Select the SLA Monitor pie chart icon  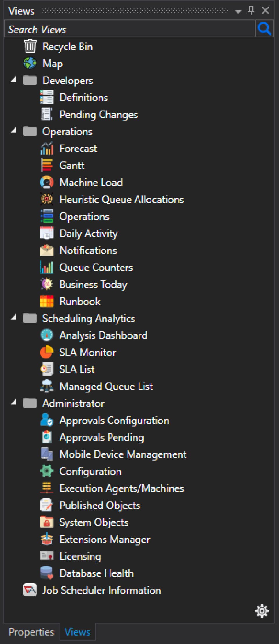(x=46, y=352)
